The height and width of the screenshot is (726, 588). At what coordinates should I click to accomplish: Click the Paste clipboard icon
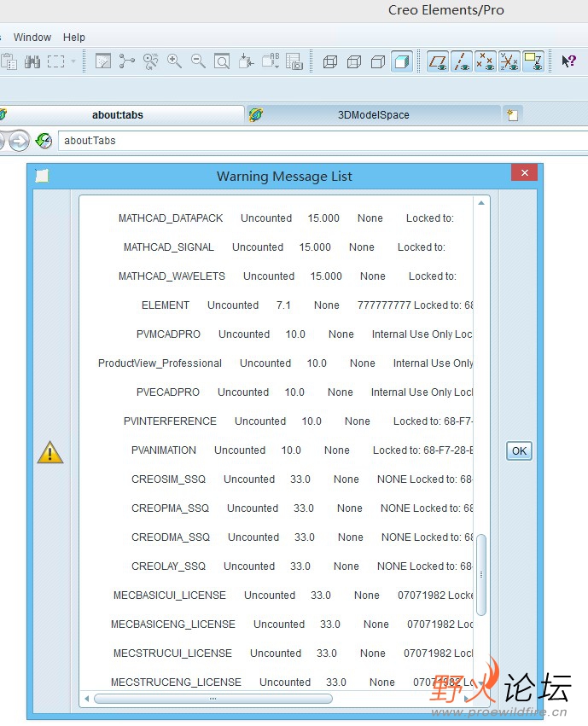(x=9, y=61)
